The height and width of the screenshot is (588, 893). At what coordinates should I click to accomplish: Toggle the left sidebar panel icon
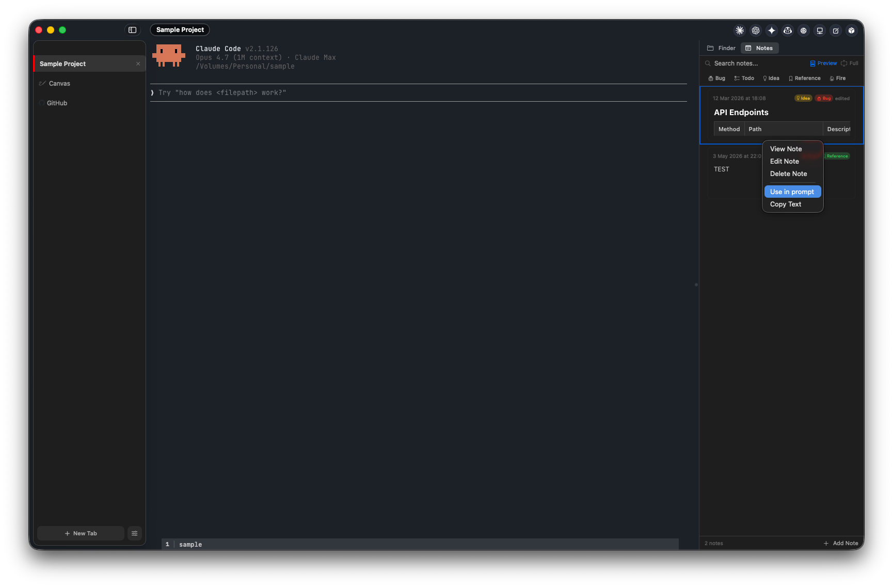[x=132, y=30]
